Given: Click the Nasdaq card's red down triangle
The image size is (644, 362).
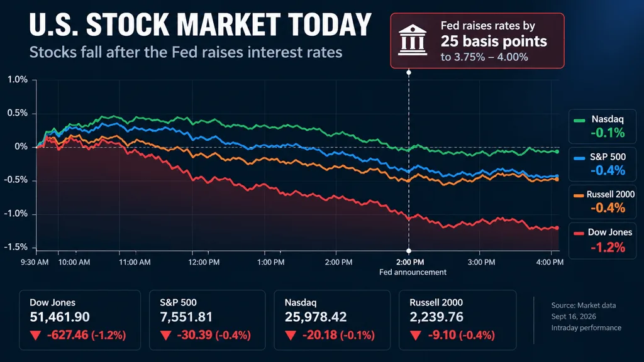Looking at the screenshot, I should pos(291,336).
